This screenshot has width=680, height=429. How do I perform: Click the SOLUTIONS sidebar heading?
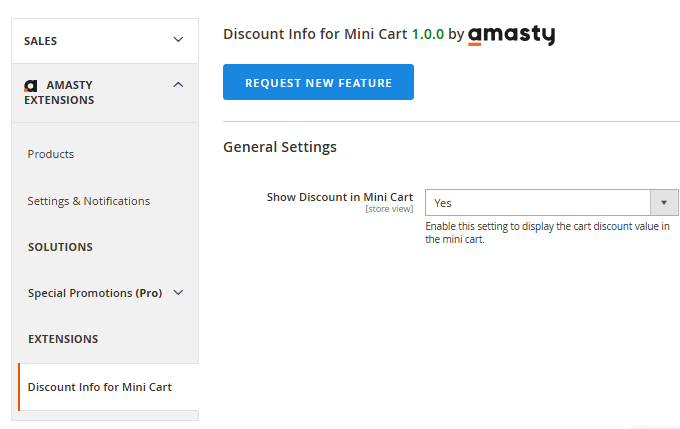(60, 247)
